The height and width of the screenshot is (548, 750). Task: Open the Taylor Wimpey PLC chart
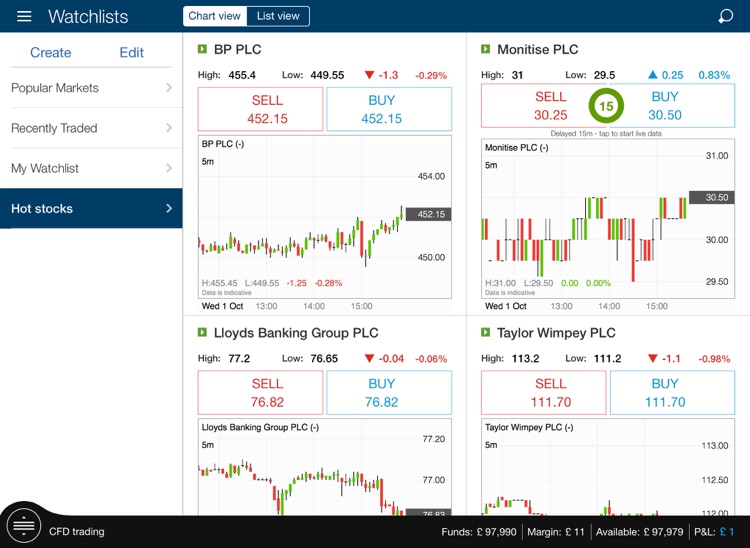[x=608, y=467]
